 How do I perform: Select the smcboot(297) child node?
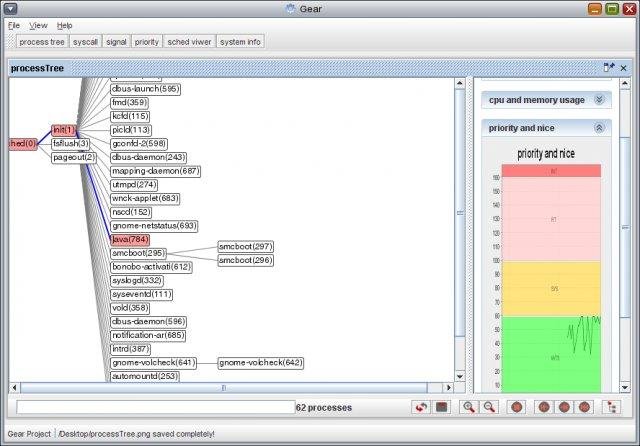[x=246, y=247]
